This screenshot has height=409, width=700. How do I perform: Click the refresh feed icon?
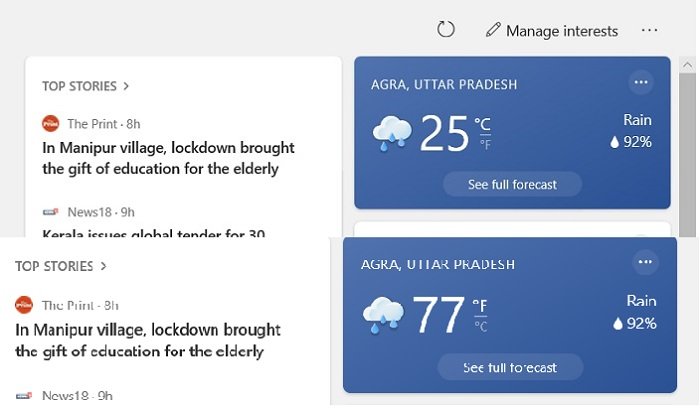click(446, 30)
